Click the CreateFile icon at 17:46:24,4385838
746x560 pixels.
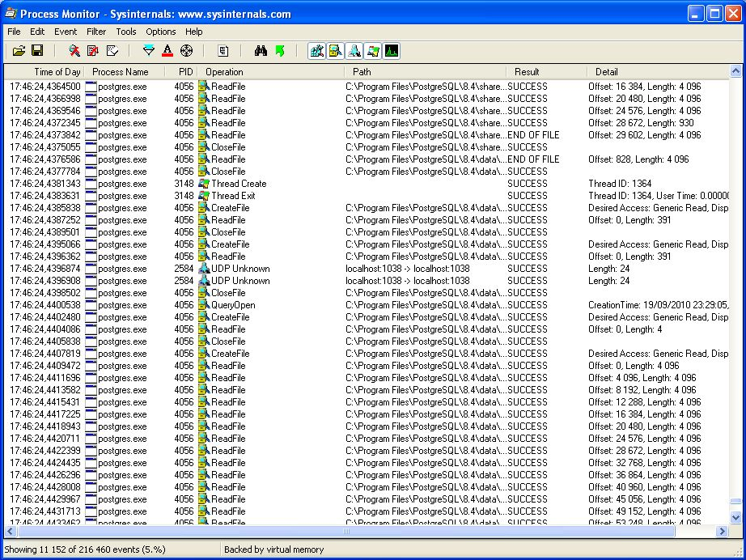(204, 208)
